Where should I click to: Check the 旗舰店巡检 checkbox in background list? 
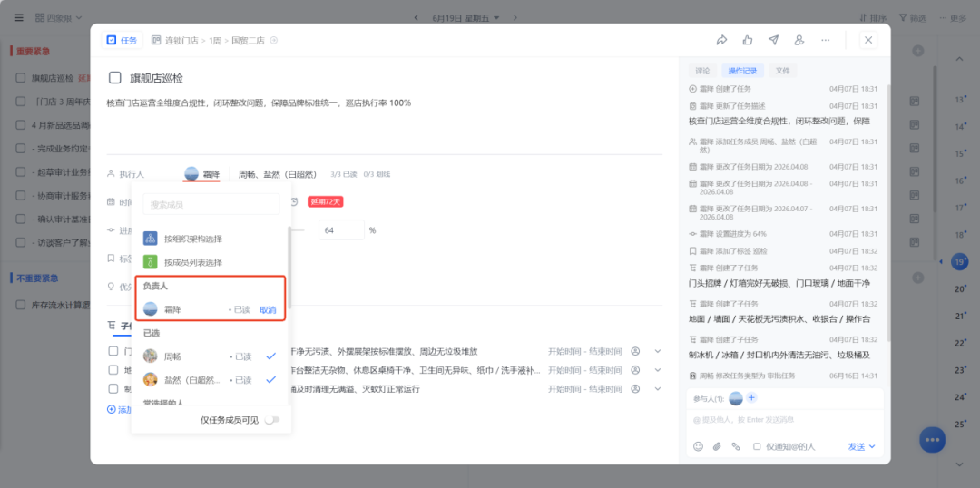pos(21,79)
